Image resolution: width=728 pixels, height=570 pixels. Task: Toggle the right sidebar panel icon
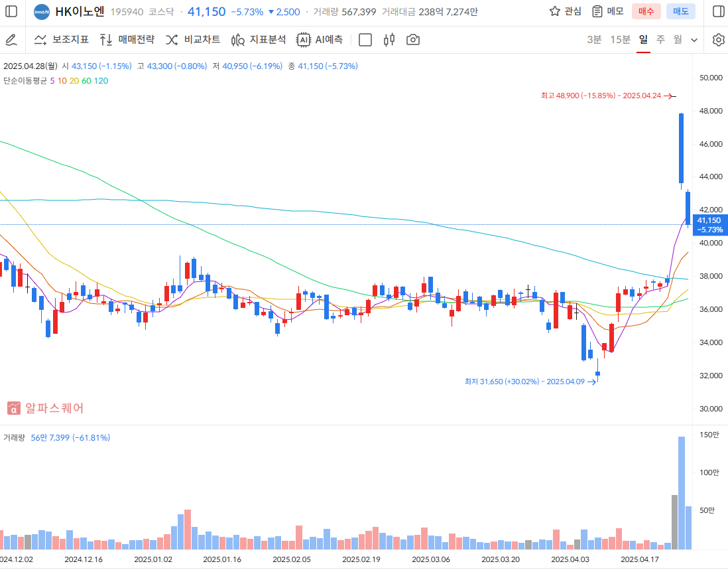[719, 12]
